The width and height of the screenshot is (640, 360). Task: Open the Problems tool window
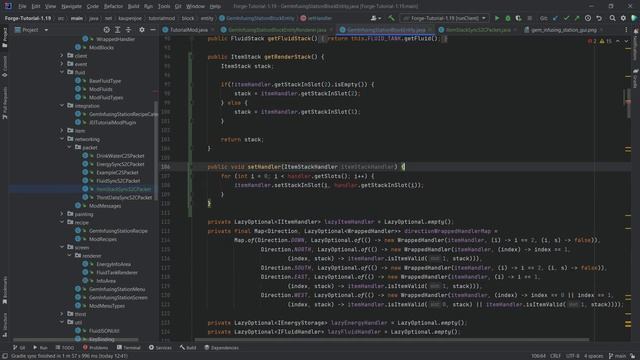point(95,348)
